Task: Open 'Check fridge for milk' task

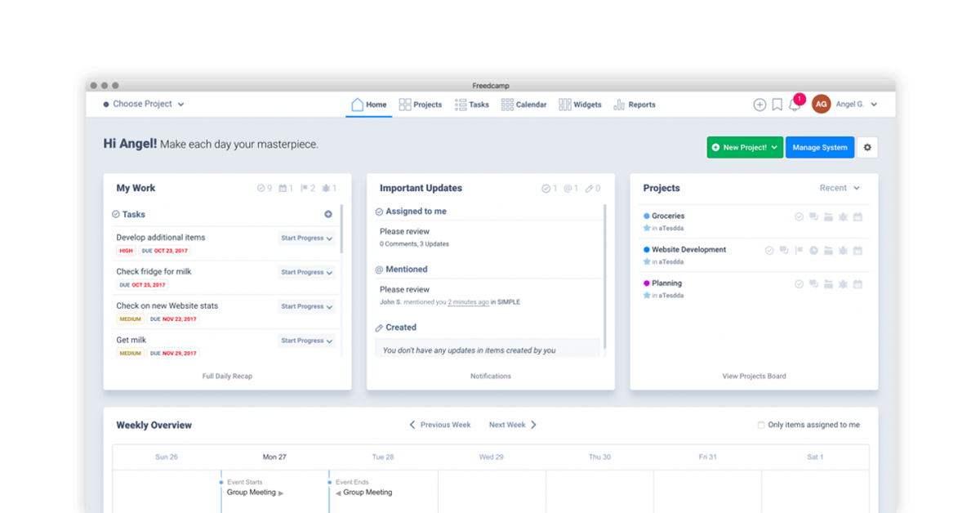Action: pyautogui.click(x=154, y=271)
